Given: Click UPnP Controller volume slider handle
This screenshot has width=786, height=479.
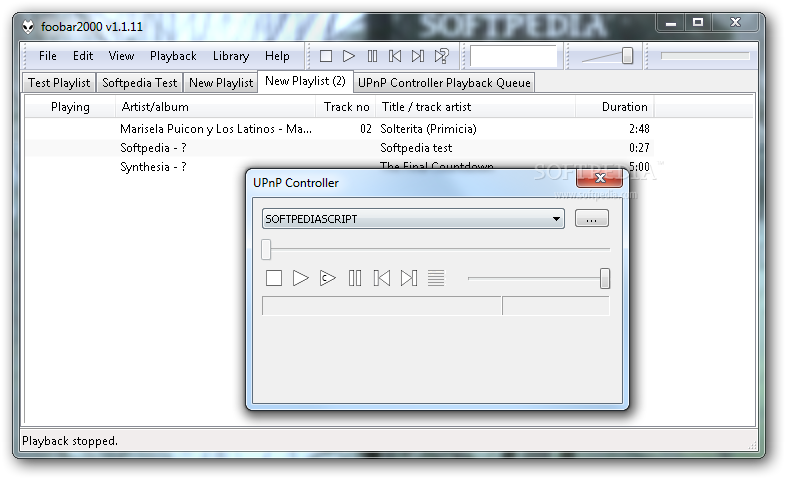Looking at the screenshot, I should pyautogui.click(x=605, y=279).
